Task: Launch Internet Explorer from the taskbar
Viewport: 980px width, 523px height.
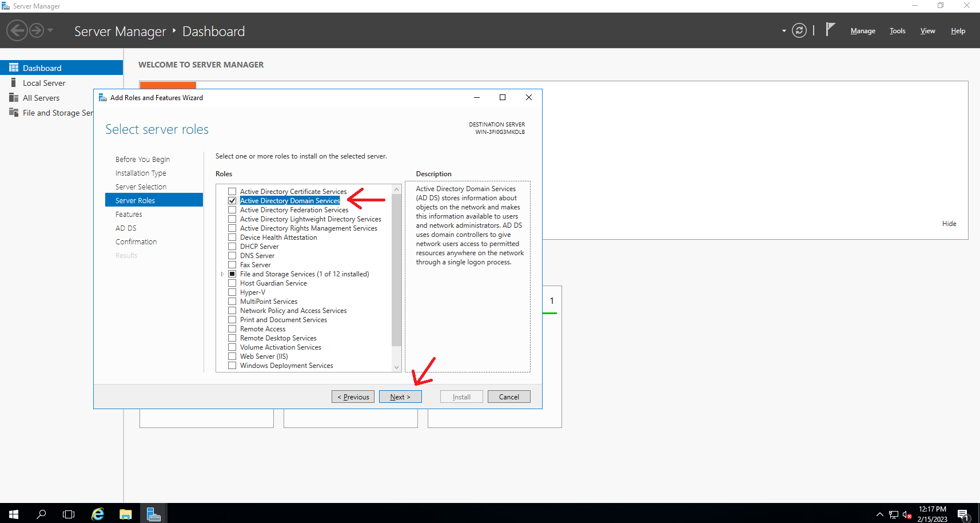Action: point(98,514)
